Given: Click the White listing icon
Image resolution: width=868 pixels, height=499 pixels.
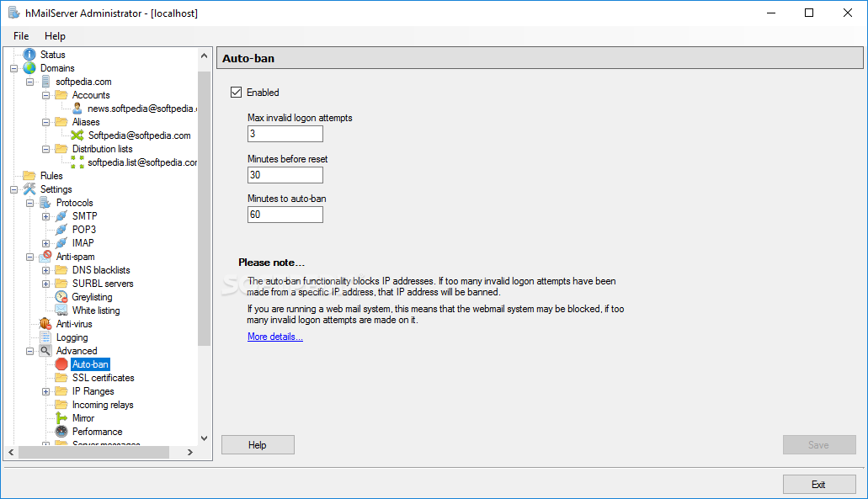Looking at the screenshot, I should pos(61,311).
